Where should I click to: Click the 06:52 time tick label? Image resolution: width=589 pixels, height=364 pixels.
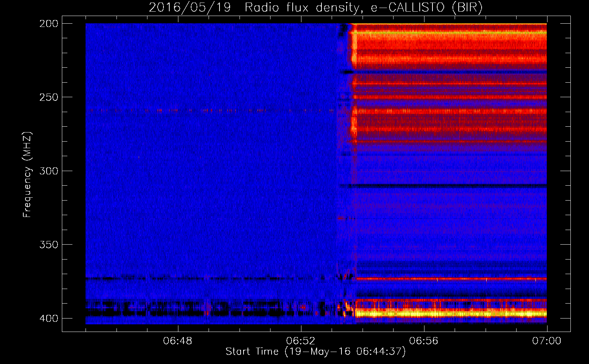(301, 341)
